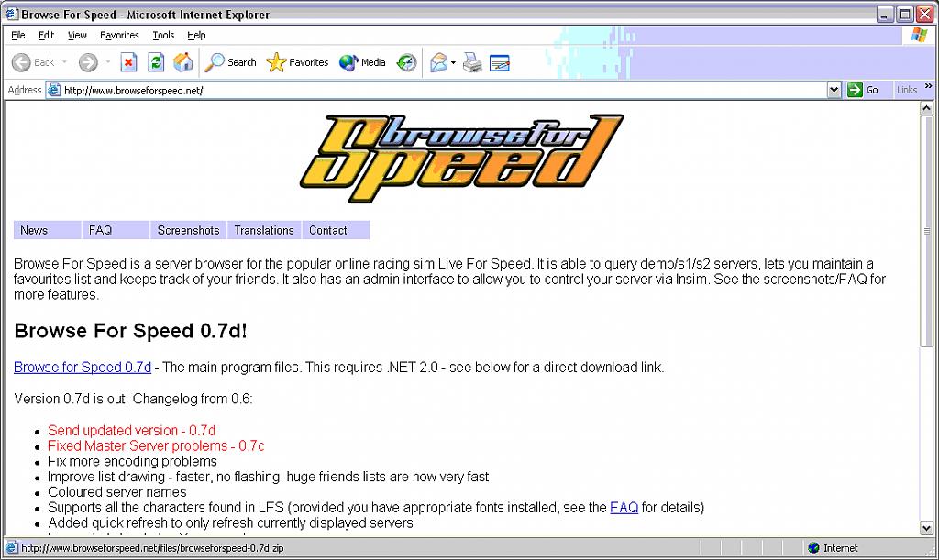Viewport: 939px width, 560px height.
Task: Click the Internet zone status indicator
Action: tap(833, 548)
